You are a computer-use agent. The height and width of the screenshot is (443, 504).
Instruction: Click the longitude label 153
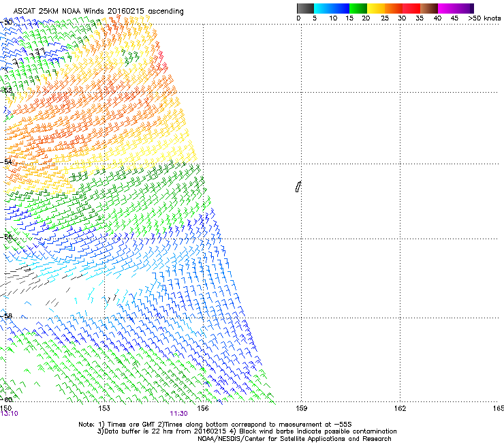tap(104, 408)
